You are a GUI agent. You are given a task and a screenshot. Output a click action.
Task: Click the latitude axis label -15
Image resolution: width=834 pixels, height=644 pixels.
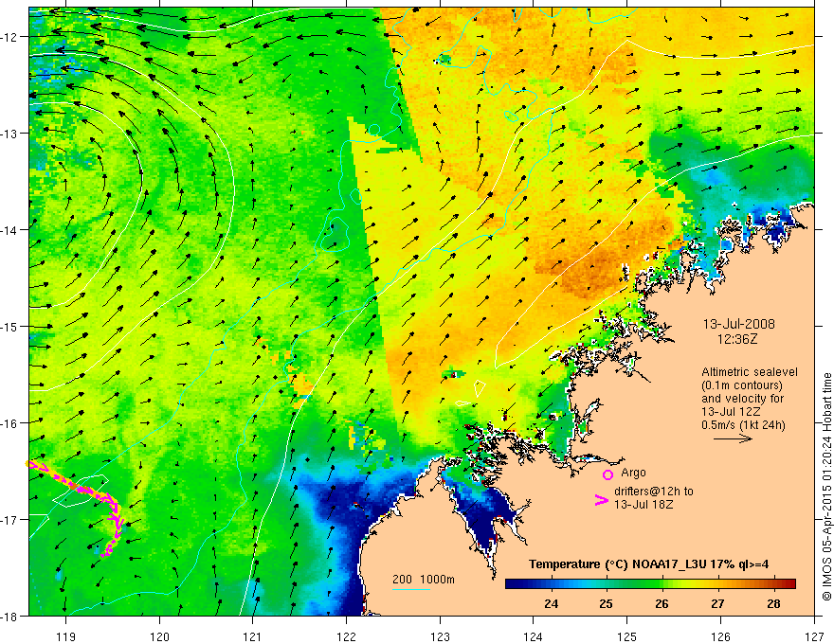tap(10, 326)
